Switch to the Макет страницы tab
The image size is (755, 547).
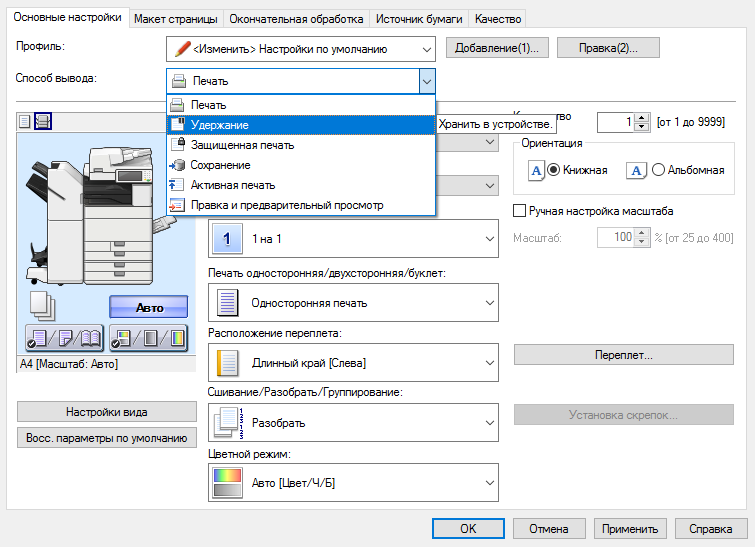click(x=176, y=19)
